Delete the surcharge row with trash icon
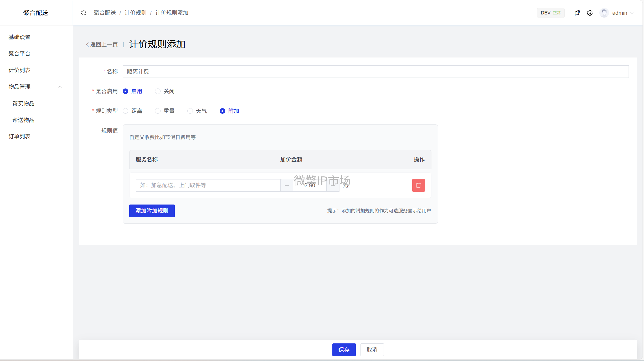 (x=418, y=185)
